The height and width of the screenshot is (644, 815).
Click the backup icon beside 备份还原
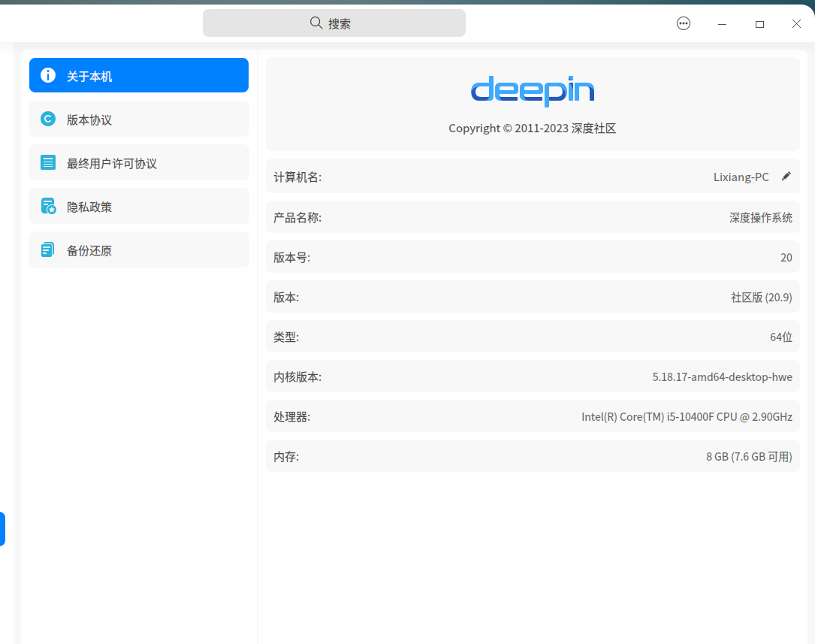[x=47, y=250]
